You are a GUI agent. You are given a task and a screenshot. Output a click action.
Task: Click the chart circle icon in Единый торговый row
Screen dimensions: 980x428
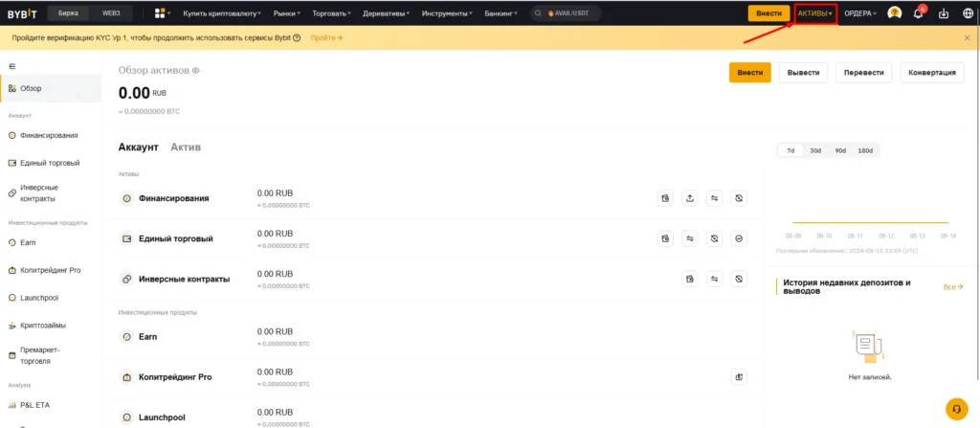point(739,238)
